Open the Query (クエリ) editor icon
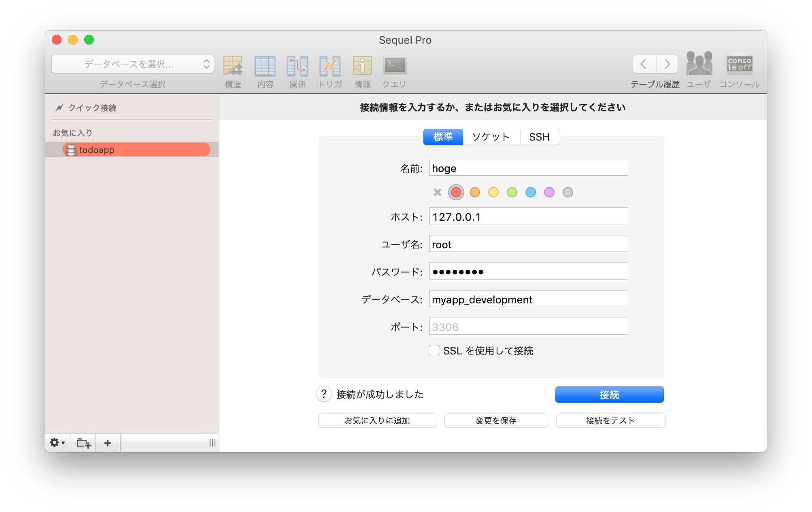The image size is (812, 512). coord(395,66)
